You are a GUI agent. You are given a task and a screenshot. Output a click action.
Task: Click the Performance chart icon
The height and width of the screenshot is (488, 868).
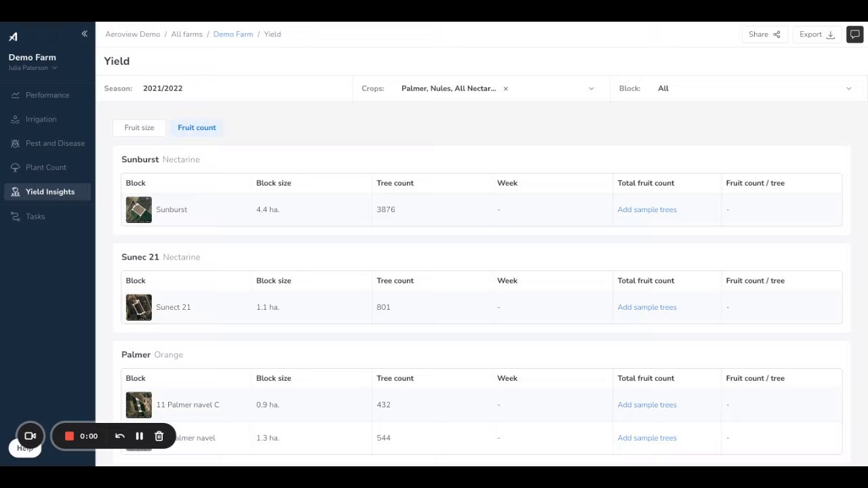[15, 95]
